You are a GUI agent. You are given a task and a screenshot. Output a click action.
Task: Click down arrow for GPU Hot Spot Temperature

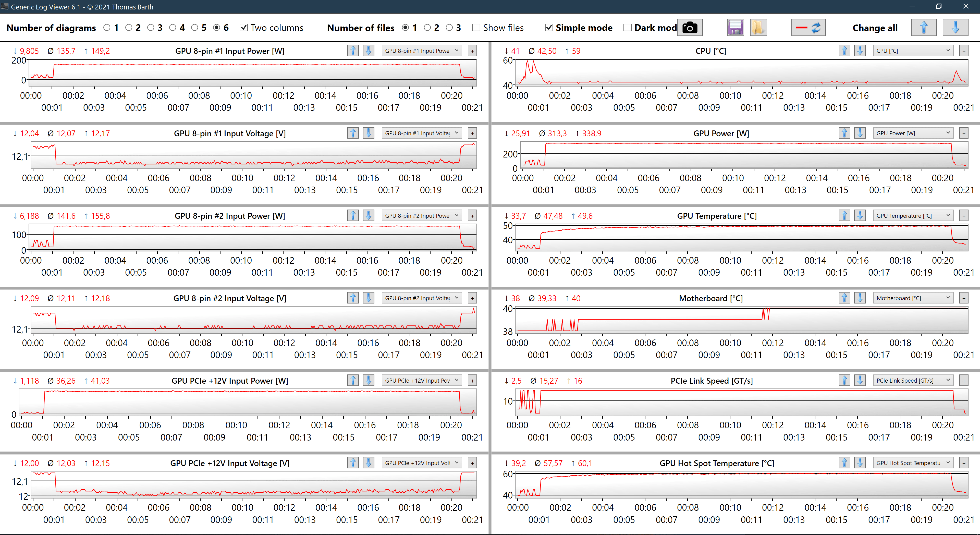click(860, 463)
